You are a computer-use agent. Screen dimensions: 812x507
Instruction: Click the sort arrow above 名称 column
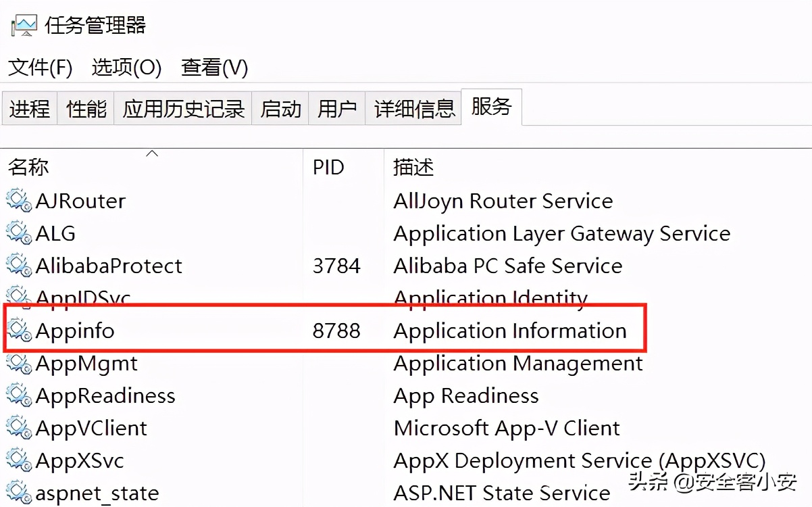click(x=152, y=154)
